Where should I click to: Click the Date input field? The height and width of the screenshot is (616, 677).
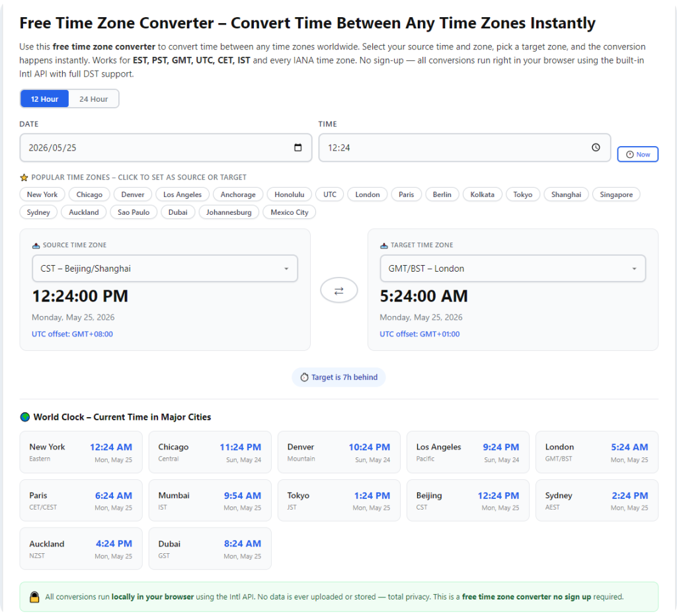pyautogui.click(x=165, y=147)
